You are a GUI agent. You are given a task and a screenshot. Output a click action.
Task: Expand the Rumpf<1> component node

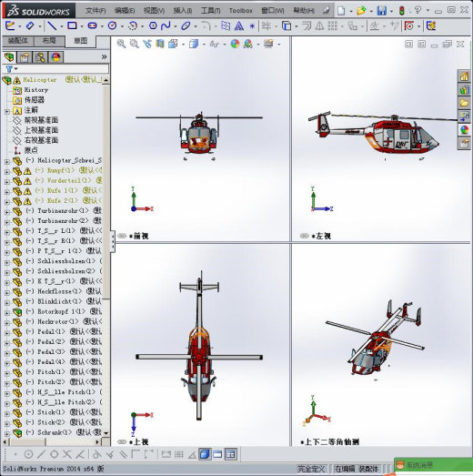pyautogui.click(x=7, y=172)
